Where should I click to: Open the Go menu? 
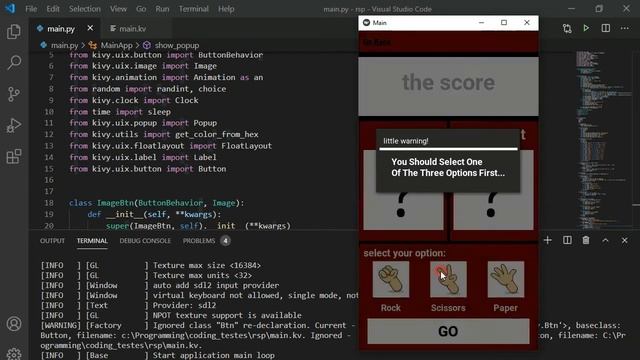[141, 9]
